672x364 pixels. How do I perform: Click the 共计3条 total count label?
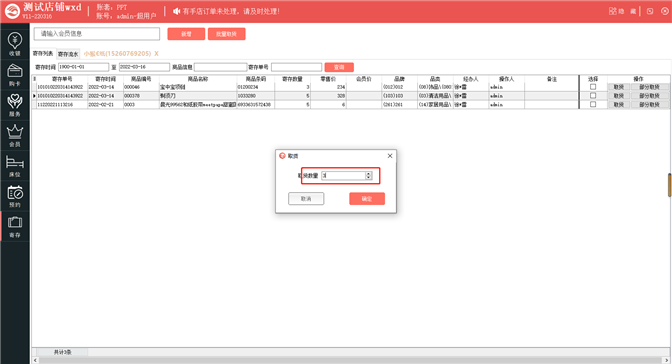click(63, 352)
